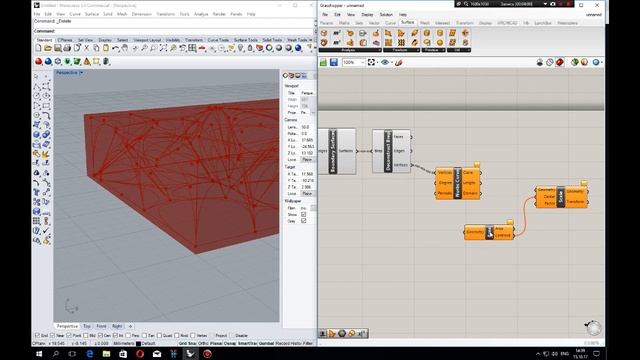
Task: Click the color wheel icon in Rhino toolbar
Action: coord(269,48)
